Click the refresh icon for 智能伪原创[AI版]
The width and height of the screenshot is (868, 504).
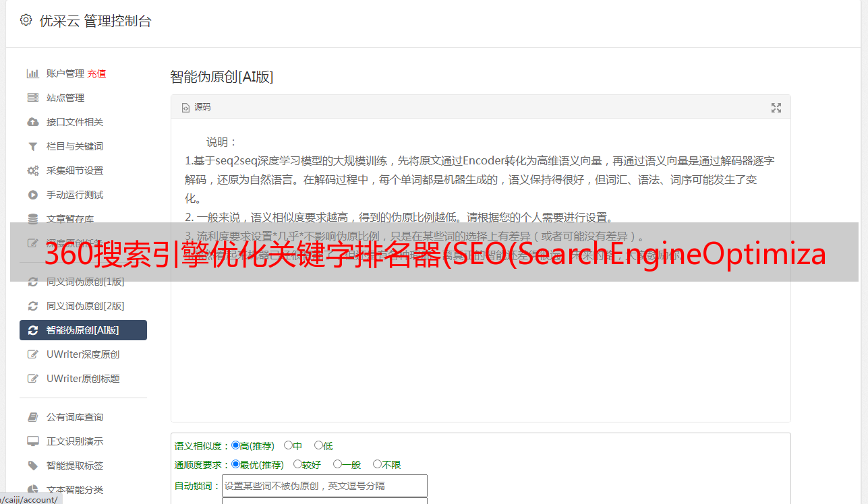(32, 330)
